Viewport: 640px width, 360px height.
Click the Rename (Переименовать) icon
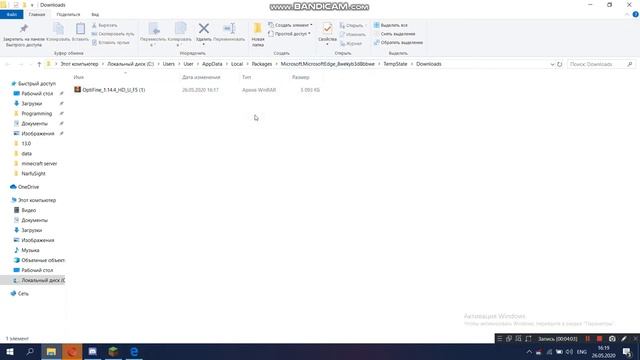229,29
